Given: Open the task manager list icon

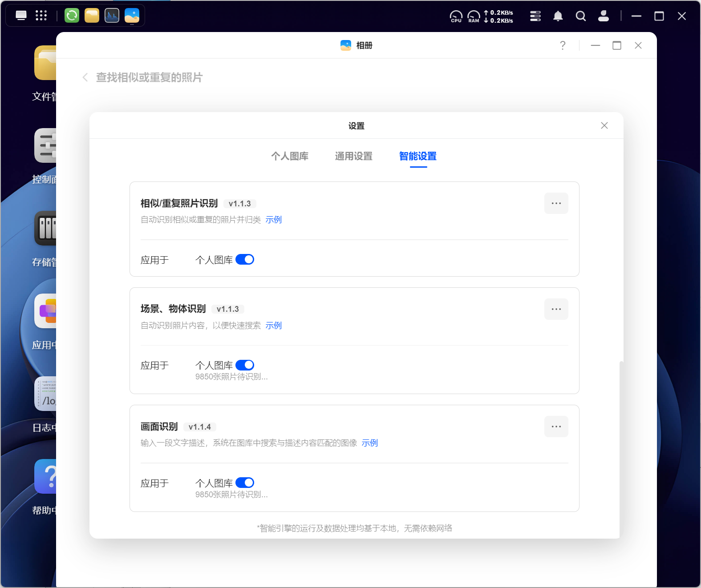Looking at the screenshot, I should [535, 16].
